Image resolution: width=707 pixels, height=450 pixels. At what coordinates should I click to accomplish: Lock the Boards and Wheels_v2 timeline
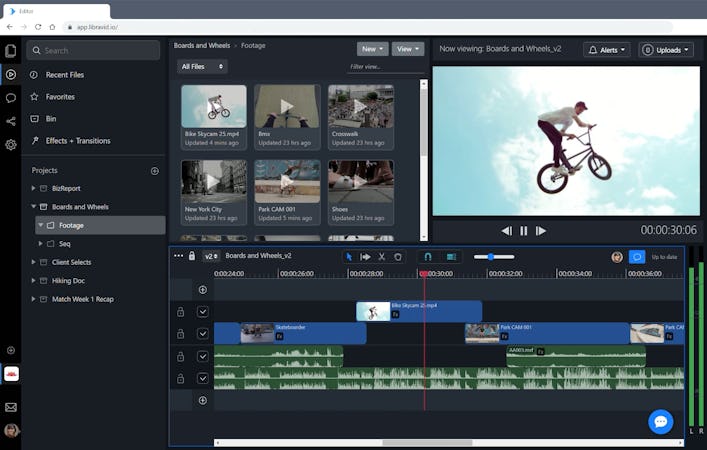(192, 256)
